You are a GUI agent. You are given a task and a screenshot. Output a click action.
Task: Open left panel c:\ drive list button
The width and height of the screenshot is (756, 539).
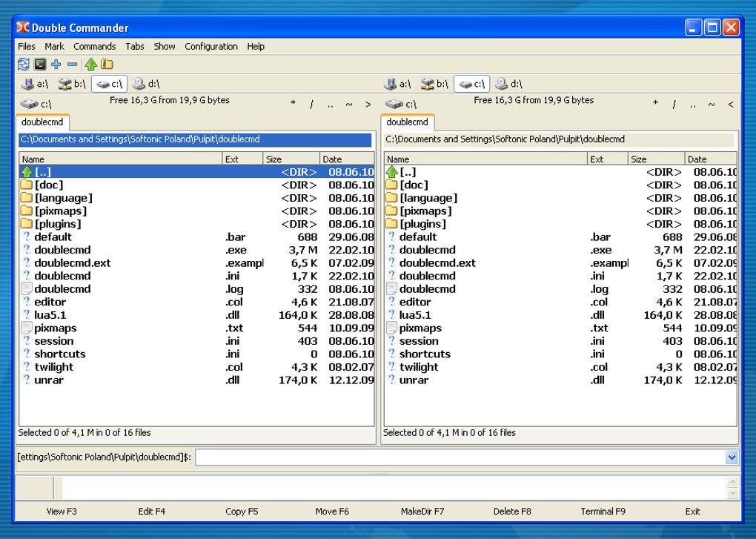tap(36, 105)
